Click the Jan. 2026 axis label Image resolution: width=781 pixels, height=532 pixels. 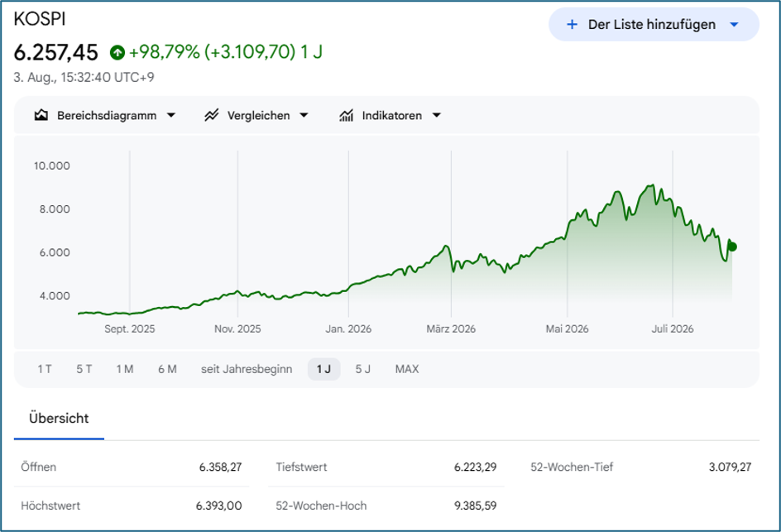pos(348,329)
